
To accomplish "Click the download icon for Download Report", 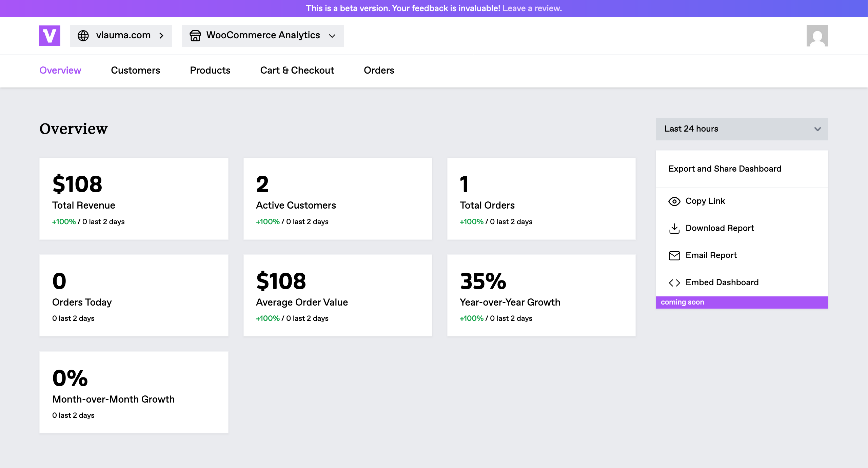I will [x=674, y=229].
